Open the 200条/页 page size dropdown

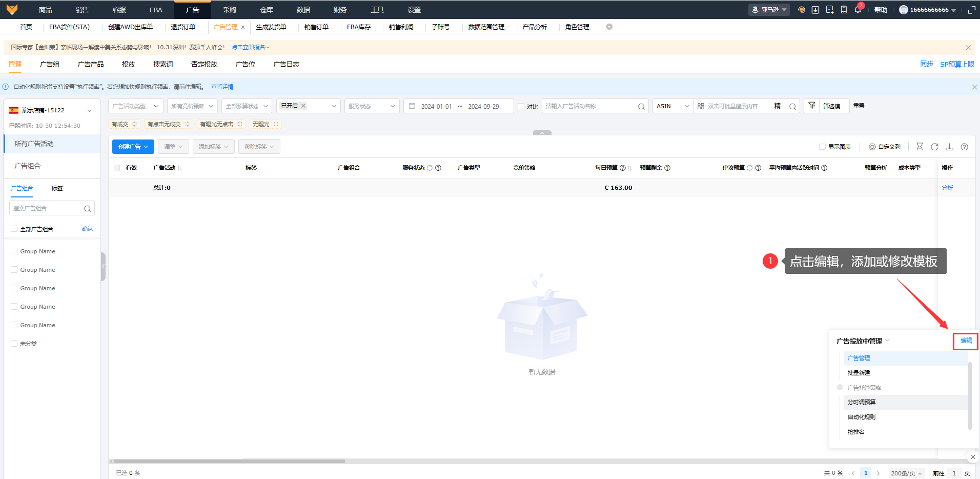[x=906, y=473]
